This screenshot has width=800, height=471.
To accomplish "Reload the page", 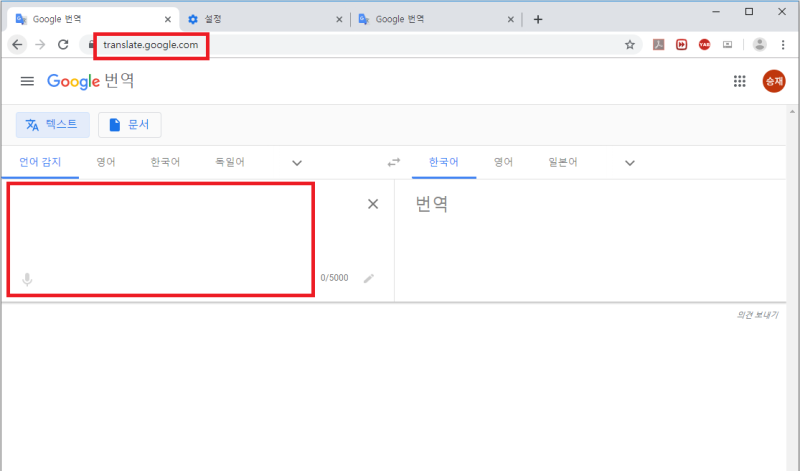I will (63, 45).
